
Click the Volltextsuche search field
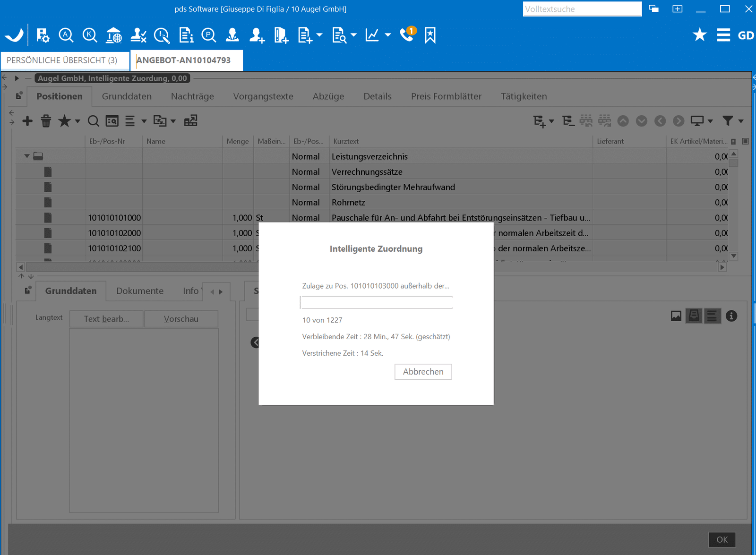pos(582,9)
